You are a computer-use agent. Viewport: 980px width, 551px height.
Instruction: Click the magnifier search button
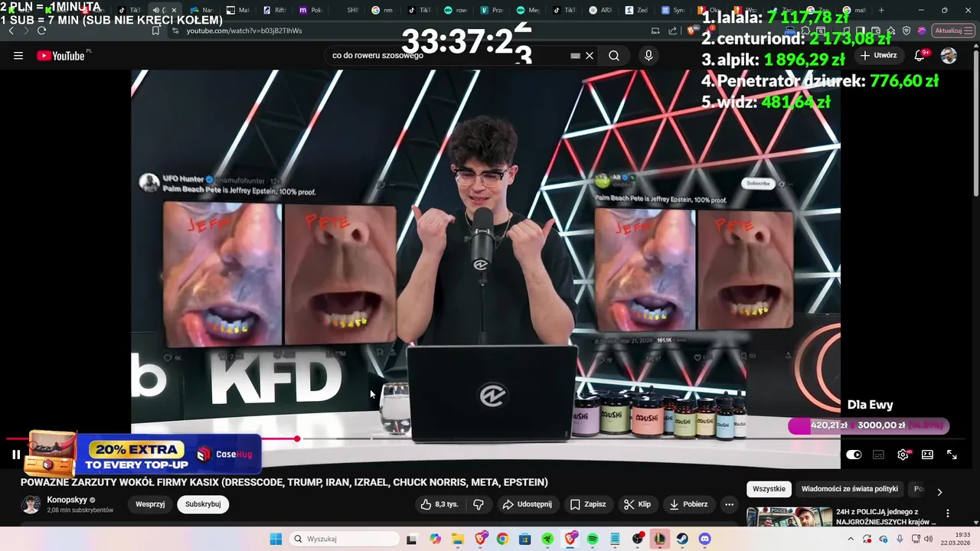coord(614,56)
